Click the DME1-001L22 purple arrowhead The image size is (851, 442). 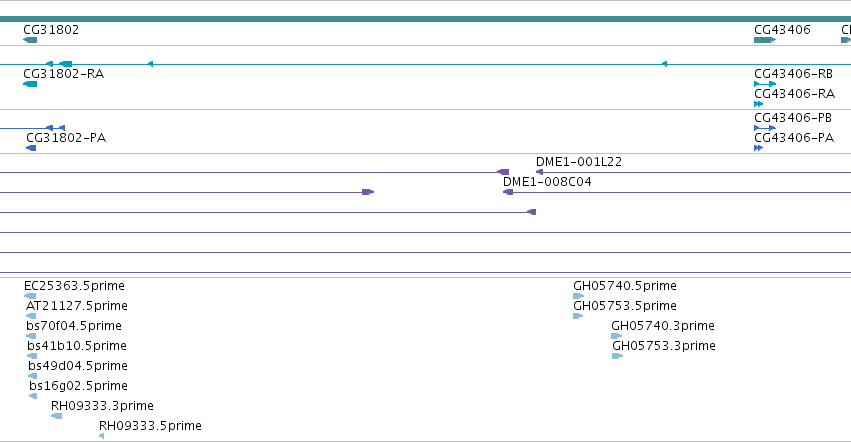coord(539,172)
